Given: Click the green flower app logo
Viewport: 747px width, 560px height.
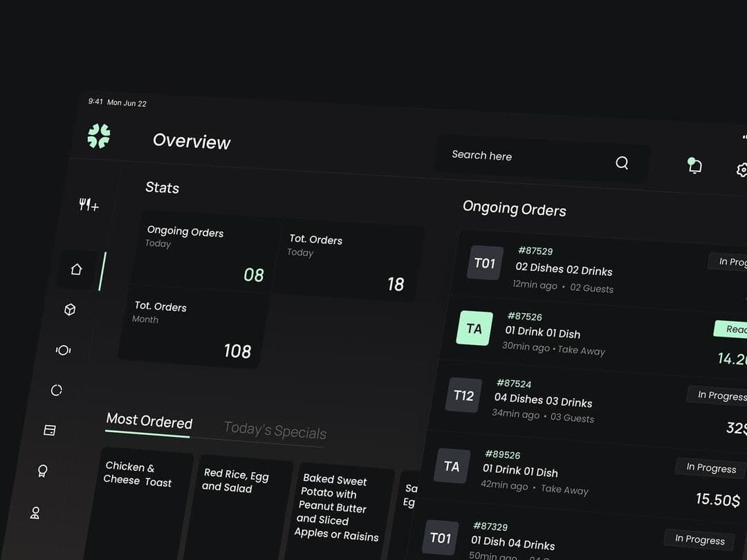Looking at the screenshot, I should 99,136.
